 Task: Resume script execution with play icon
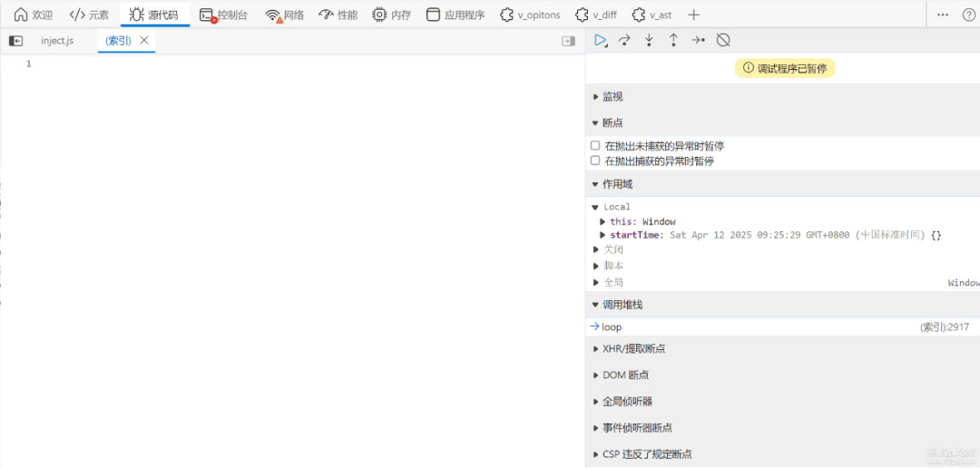[x=600, y=41]
